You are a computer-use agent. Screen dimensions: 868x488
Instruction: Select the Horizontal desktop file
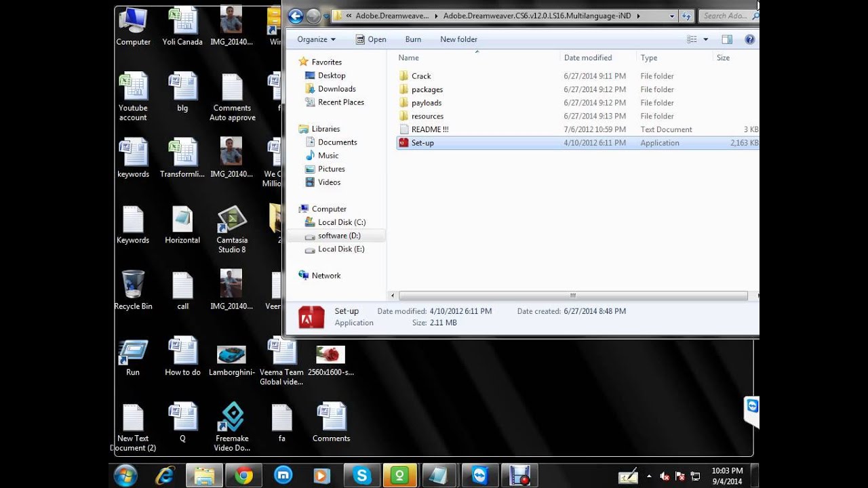tap(182, 224)
